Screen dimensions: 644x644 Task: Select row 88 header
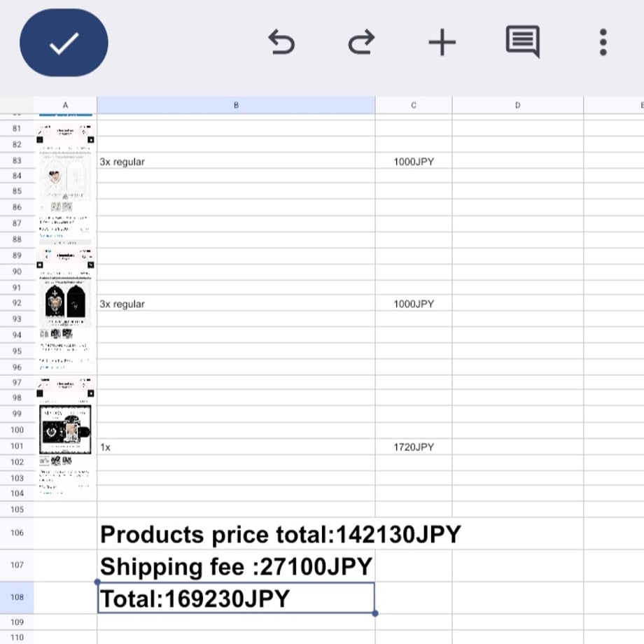pyautogui.click(x=17, y=239)
